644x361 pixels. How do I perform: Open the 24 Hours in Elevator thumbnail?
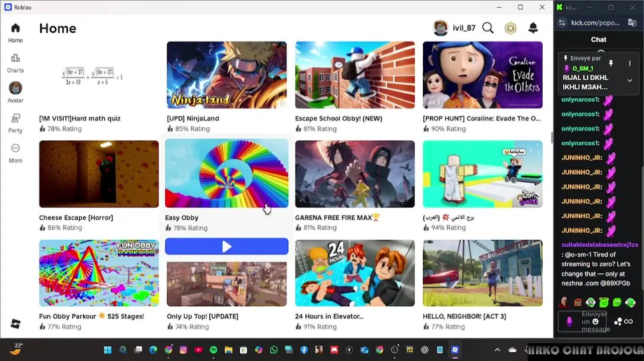355,273
